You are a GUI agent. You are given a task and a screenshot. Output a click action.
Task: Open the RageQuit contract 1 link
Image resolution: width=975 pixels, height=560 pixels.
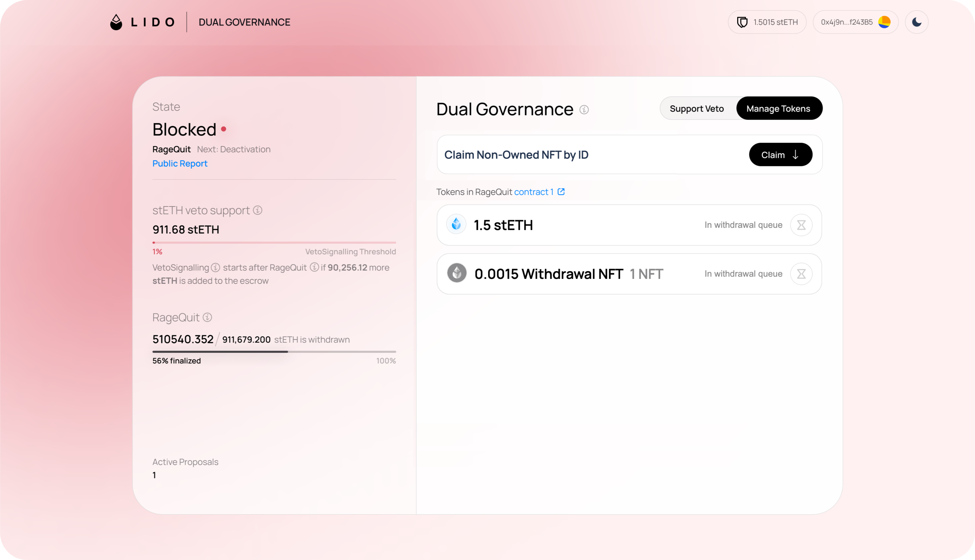point(534,192)
